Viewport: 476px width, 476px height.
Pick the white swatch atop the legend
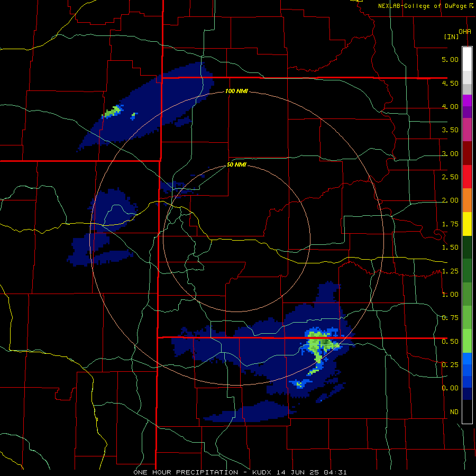pyautogui.click(x=467, y=59)
